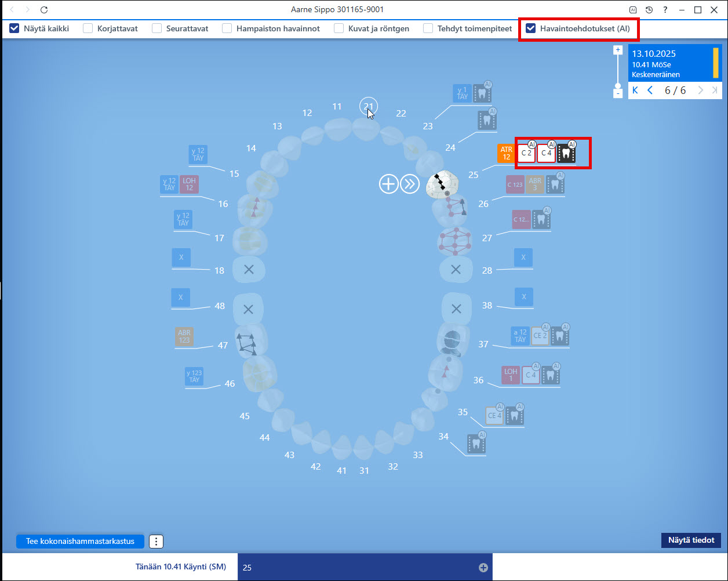Select the 13.10.2025 Keskeneräinen visit card
This screenshot has height=581, width=728.
pos(675,62)
